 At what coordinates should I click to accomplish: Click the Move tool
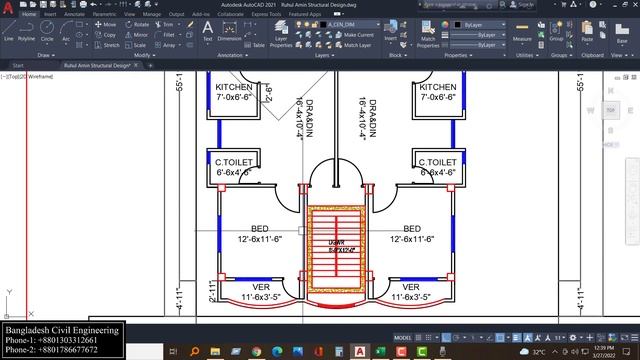coord(105,24)
